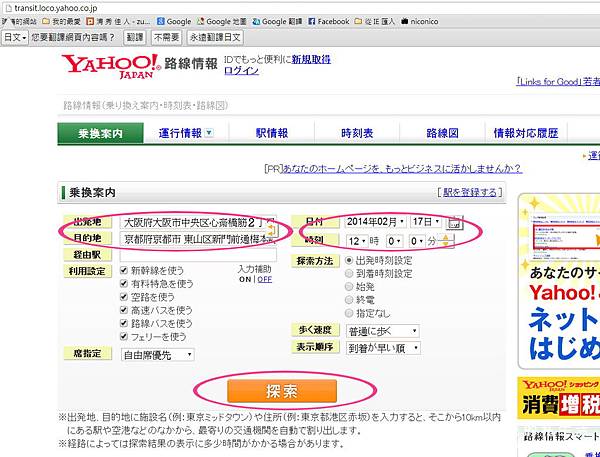Click the swap departure and destination icon
Viewport: 600px width, 457px height.
272,230
